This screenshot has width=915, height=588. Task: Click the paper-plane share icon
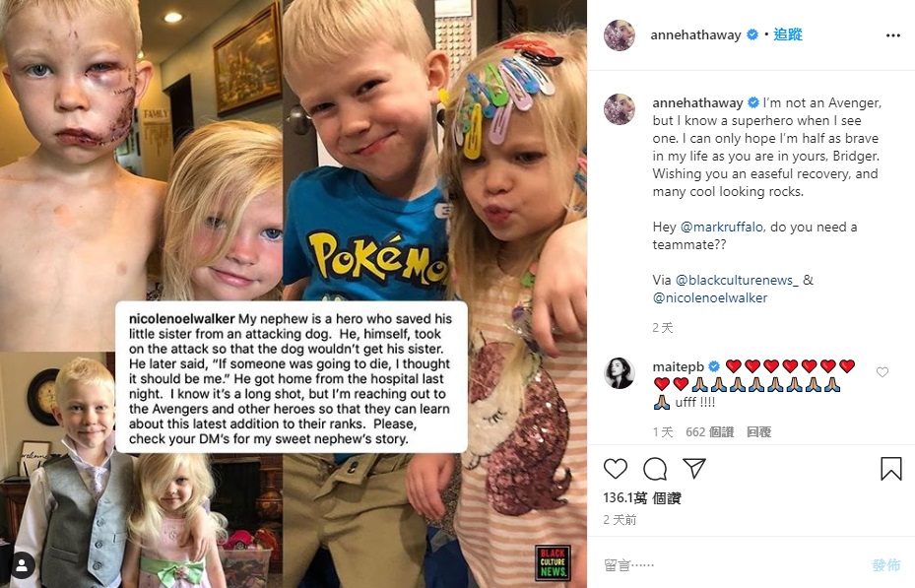(x=694, y=468)
